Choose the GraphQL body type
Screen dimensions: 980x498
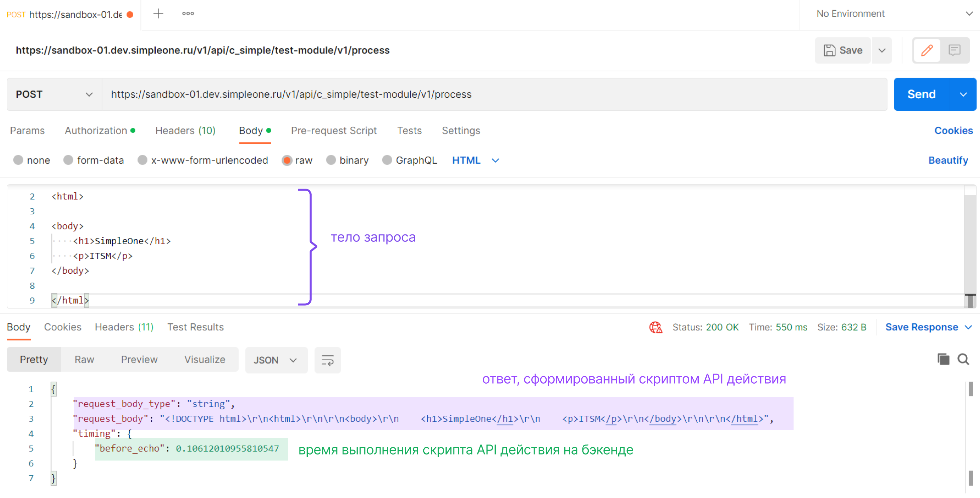pyautogui.click(x=387, y=160)
